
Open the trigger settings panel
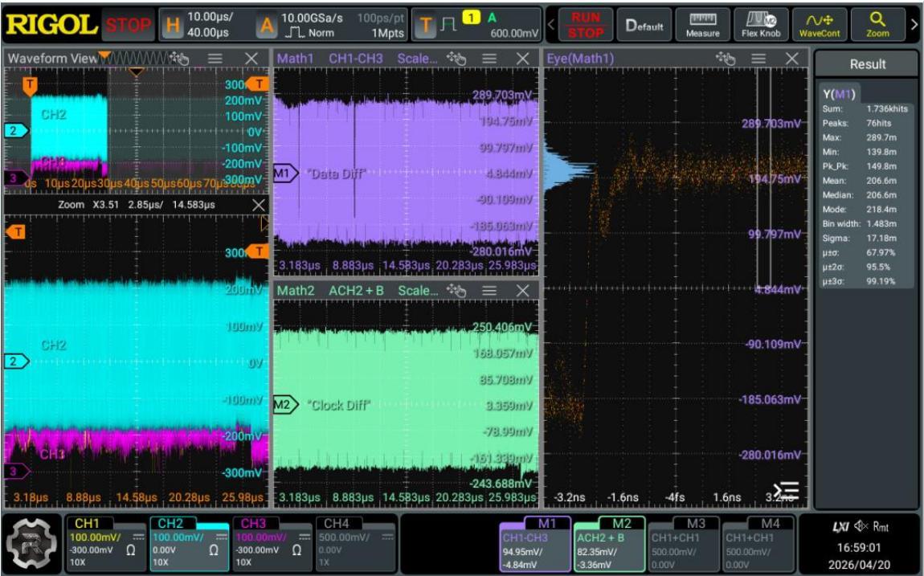tap(476, 25)
